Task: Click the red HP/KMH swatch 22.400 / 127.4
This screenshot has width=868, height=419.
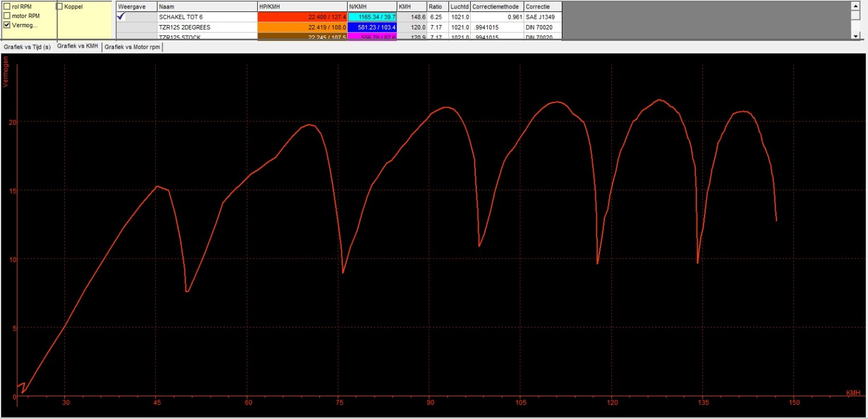Action: [302, 17]
